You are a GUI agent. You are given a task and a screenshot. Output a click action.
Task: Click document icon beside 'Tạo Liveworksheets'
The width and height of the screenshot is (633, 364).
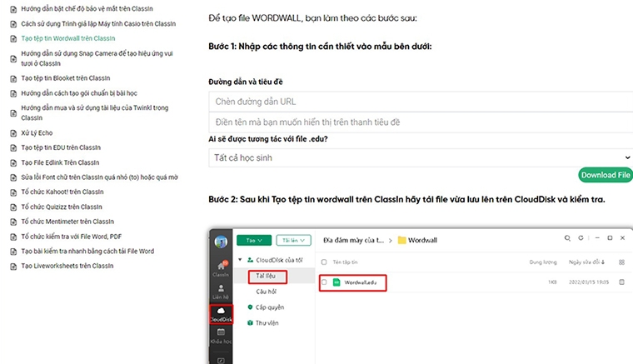click(x=13, y=267)
